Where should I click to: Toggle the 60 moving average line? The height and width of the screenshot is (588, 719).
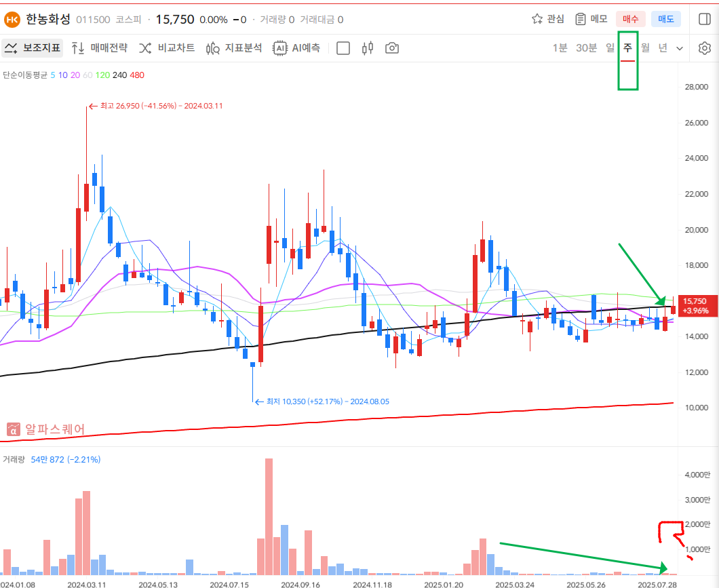(x=88, y=75)
